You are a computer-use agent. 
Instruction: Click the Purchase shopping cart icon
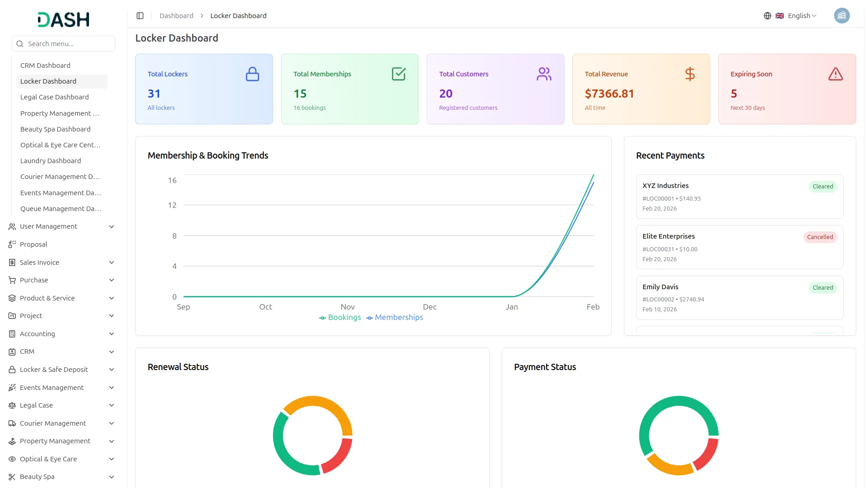point(12,280)
